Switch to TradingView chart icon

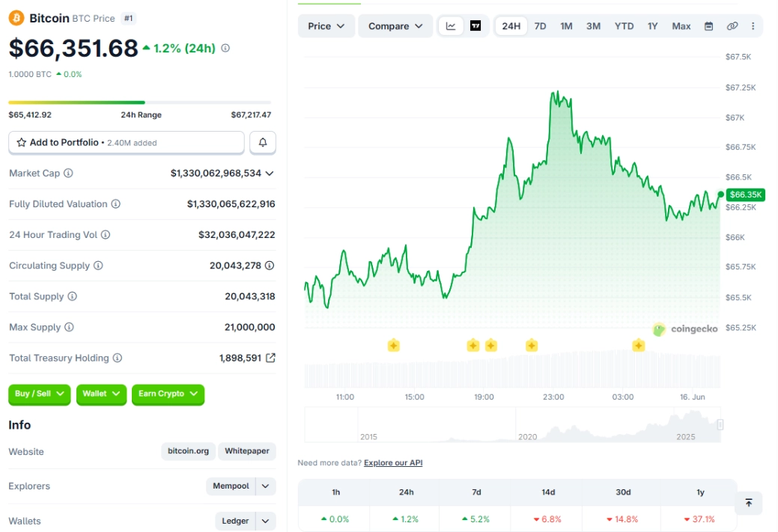pyautogui.click(x=475, y=26)
